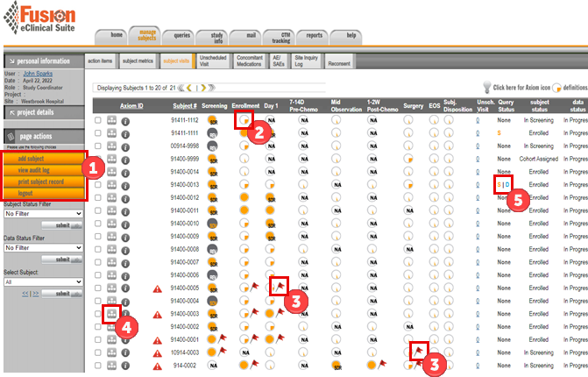Viewport: 588px width, 377px height.
Task: Click Enrollment red flag for subject 91400-0003
Action: [255, 312]
